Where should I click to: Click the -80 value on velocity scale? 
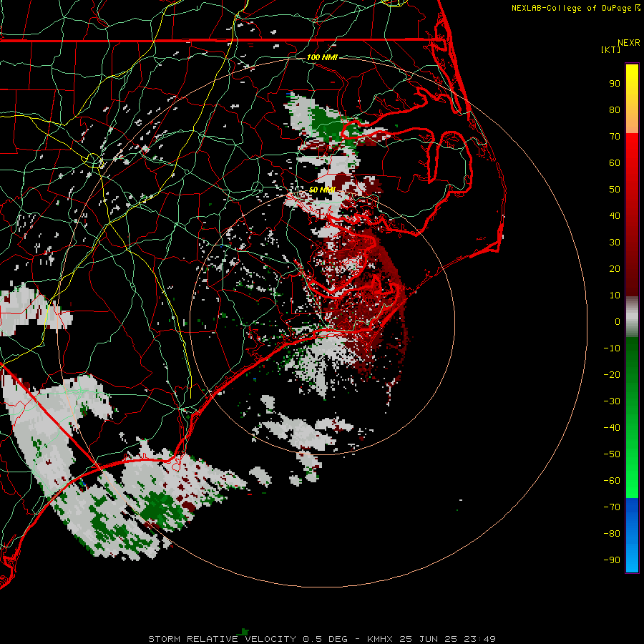(x=612, y=534)
